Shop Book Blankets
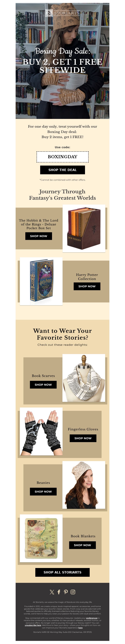 pyautogui.click(x=82, y=545)
